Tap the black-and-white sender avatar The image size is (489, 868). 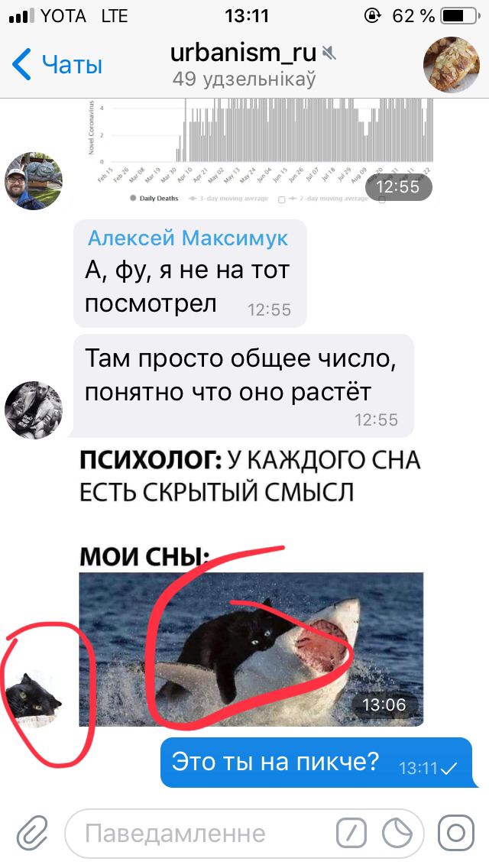[x=34, y=410]
